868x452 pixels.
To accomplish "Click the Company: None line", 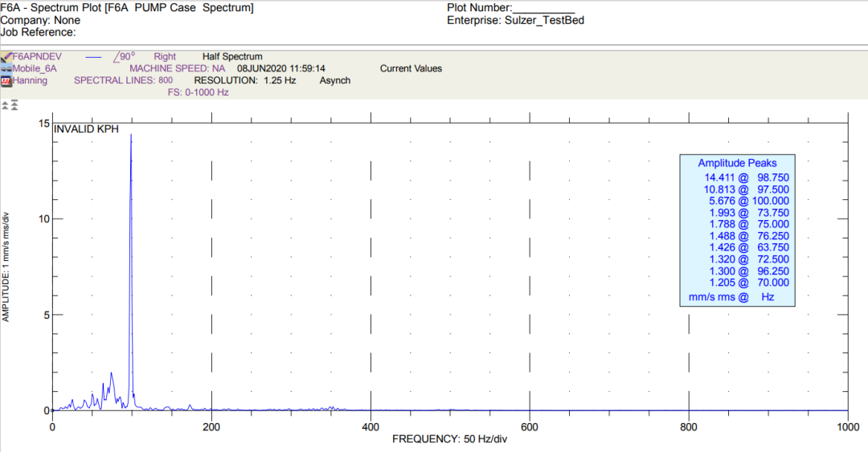I will click(40, 20).
